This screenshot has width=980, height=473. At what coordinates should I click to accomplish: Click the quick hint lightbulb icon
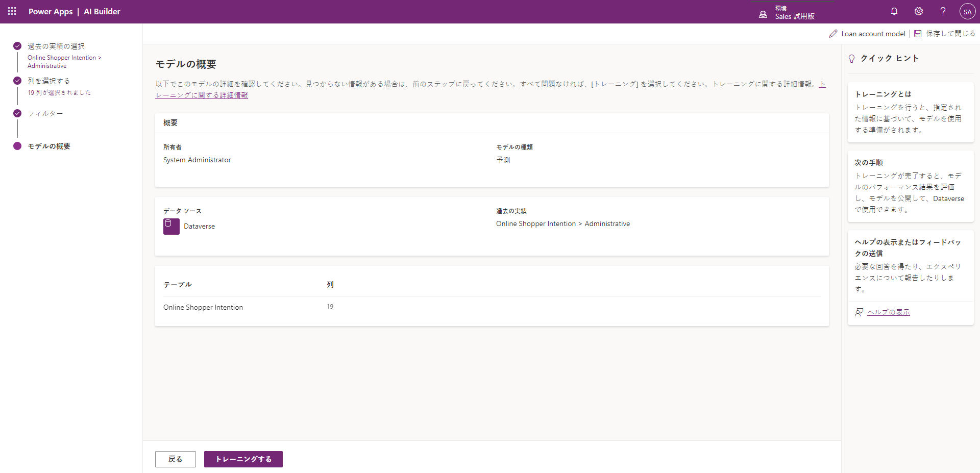[x=851, y=59]
